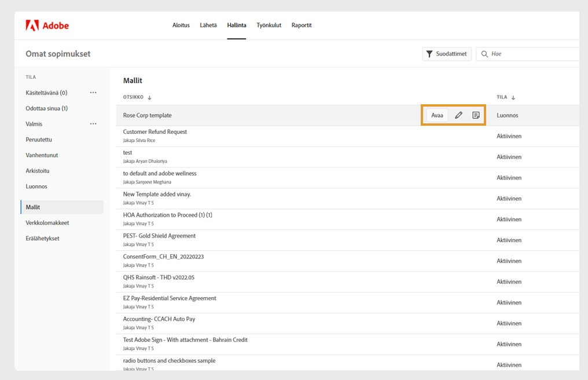Sort by the OTSIKKO column arrow

coord(150,98)
